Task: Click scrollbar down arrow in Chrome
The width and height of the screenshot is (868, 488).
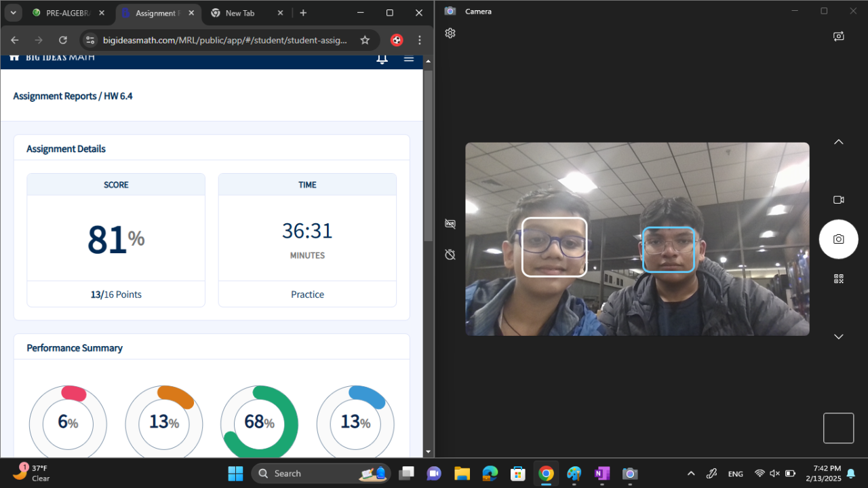Action: pos(428,451)
